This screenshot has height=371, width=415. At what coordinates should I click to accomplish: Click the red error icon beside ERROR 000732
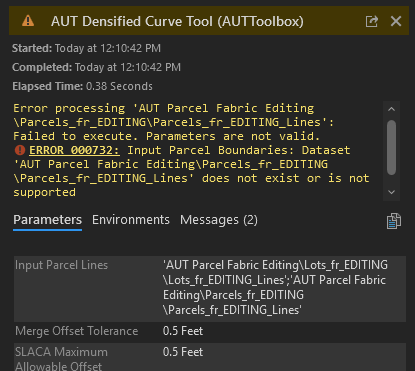(20, 150)
